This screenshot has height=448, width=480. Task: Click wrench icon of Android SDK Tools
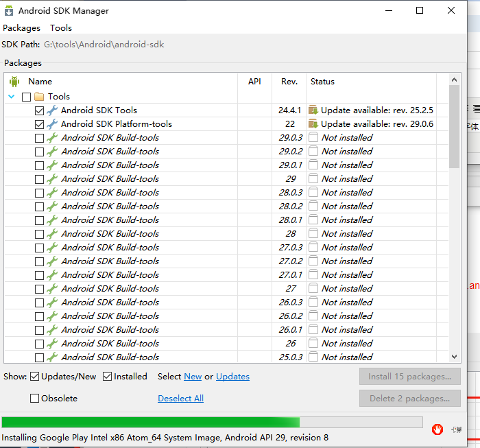click(x=52, y=110)
